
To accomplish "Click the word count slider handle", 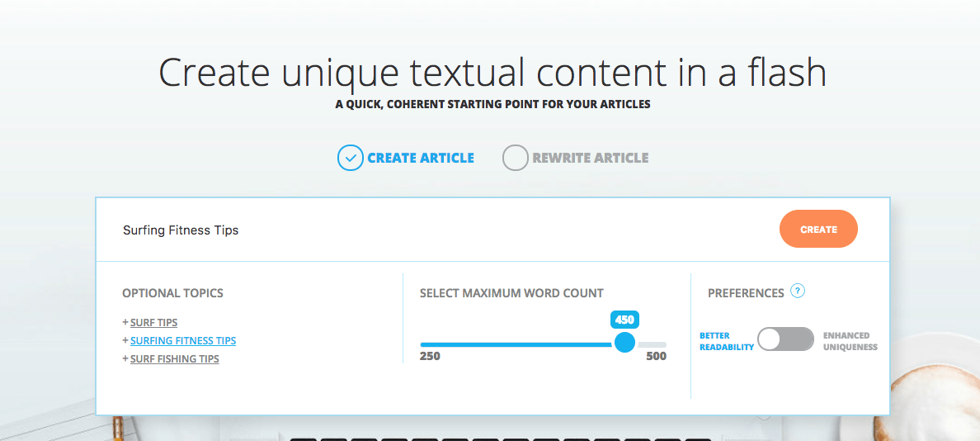I will point(625,343).
